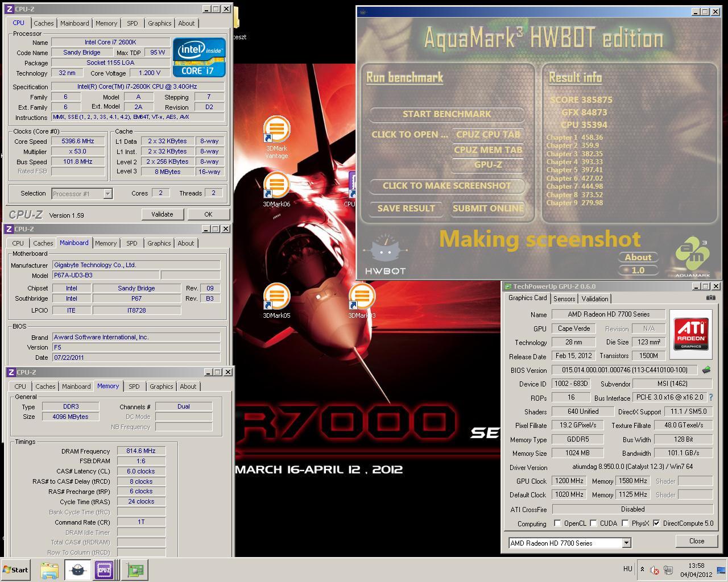Click CPUZ MEM TAB button in AquaMark
Viewport: 728px width, 582px height.
488,150
